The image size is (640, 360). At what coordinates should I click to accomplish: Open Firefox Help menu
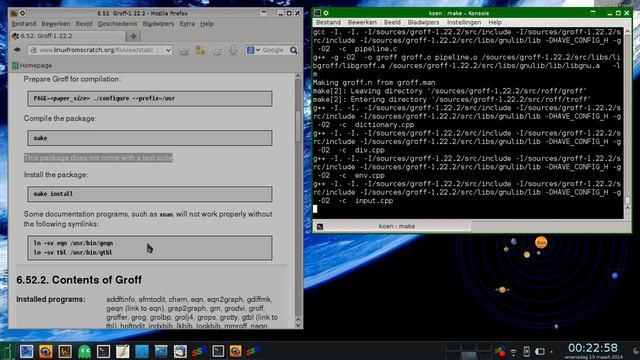pyautogui.click(x=207, y=24)
